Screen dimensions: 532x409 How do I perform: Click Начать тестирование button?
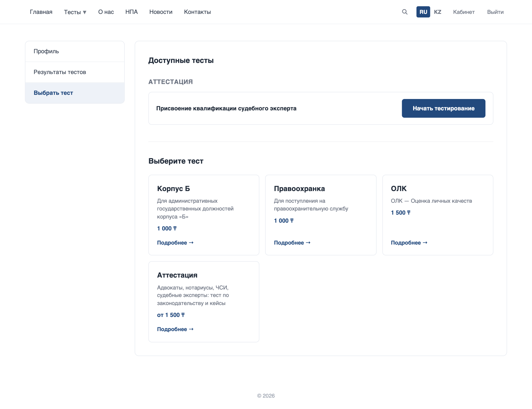click(x=443, y=108)
